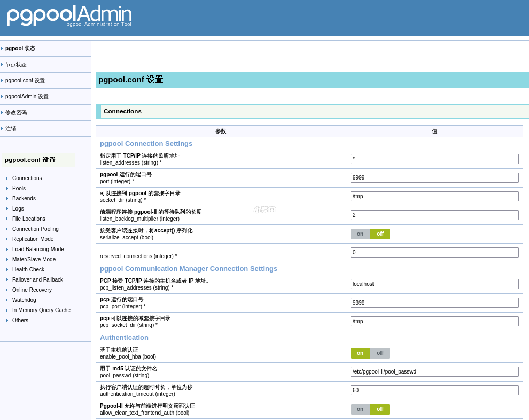Click the enable_pool_hba (bool) label
529x420 pixels.
(x=128, y=356)
